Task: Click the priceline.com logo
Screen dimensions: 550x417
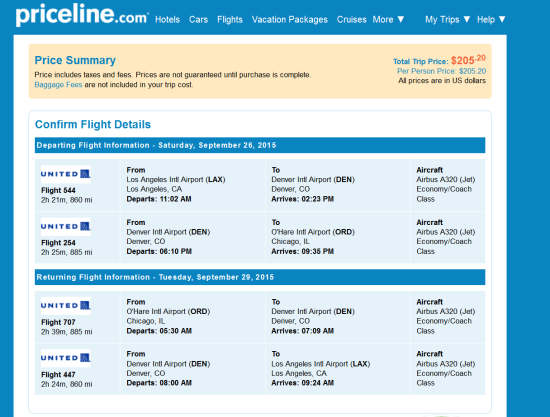Action: pyautogui.click(x=82, y=15)
